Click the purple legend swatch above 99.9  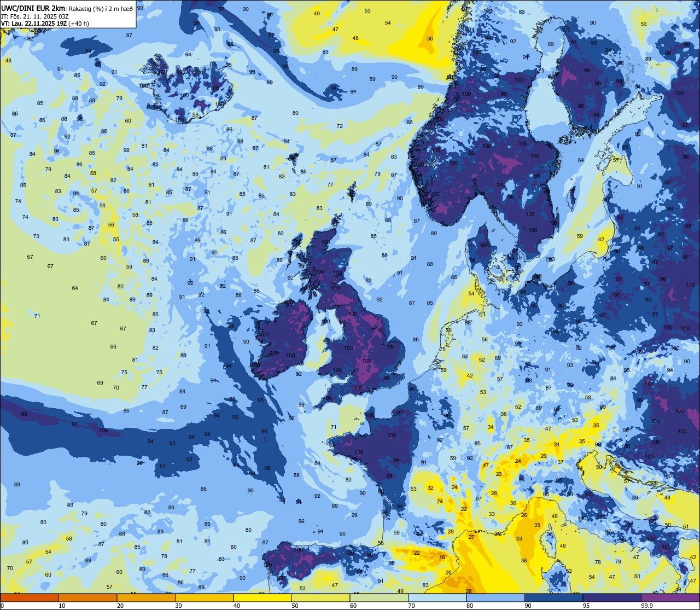[670, 597]
